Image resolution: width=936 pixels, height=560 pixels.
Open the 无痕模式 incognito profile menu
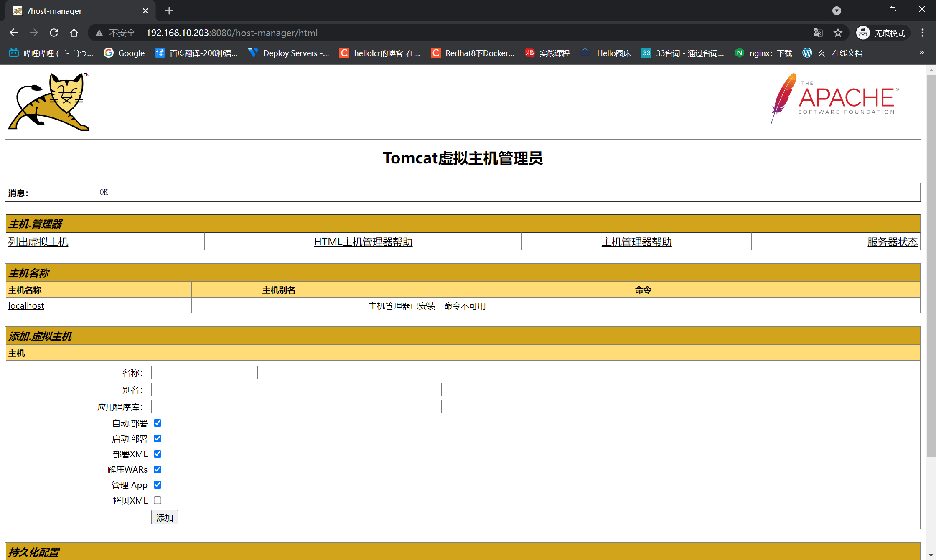coord(882,33)
